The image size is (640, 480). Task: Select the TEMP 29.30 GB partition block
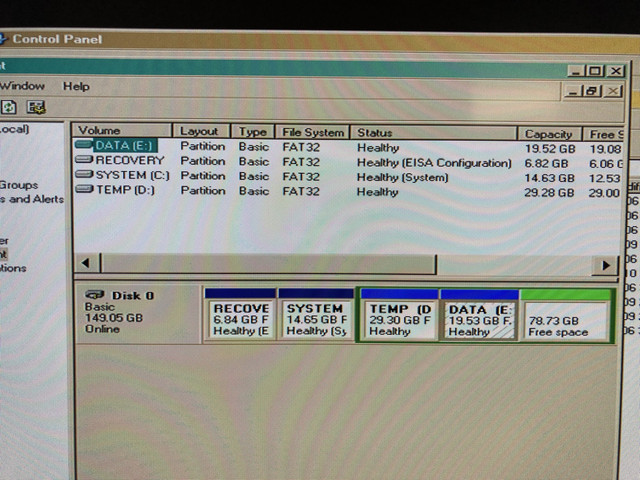click(x=399, y=315)
